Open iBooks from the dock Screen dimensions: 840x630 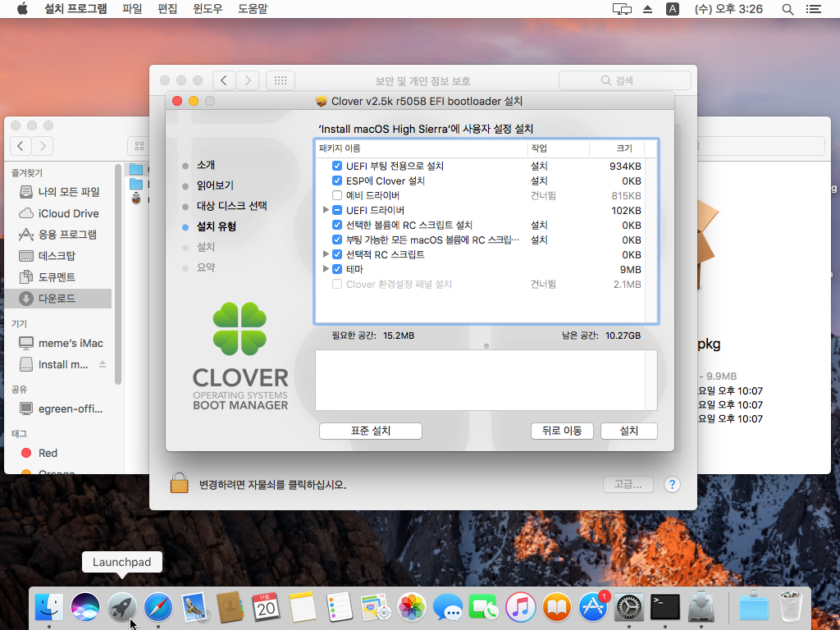[x=557, y=607]
